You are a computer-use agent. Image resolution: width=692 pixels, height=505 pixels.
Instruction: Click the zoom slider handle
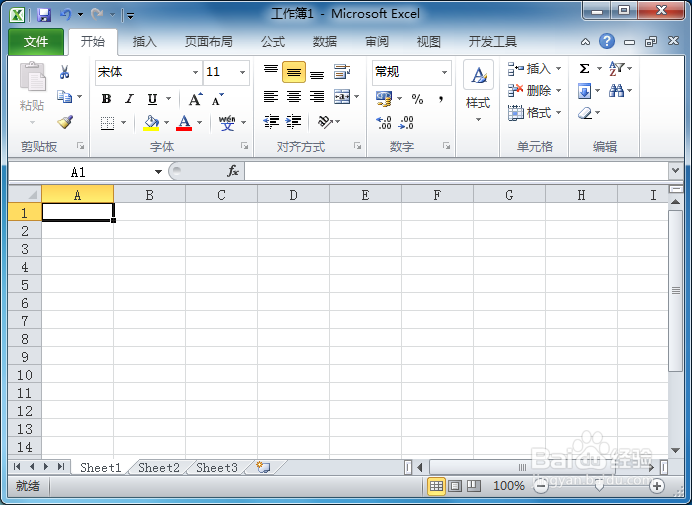click(599, 486)
